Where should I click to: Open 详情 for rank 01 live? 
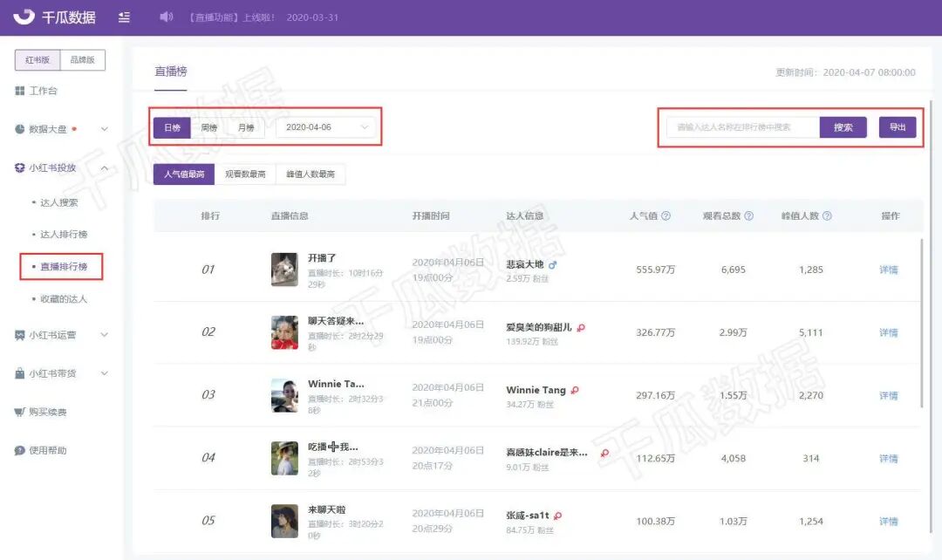click(x=889, y=270)
